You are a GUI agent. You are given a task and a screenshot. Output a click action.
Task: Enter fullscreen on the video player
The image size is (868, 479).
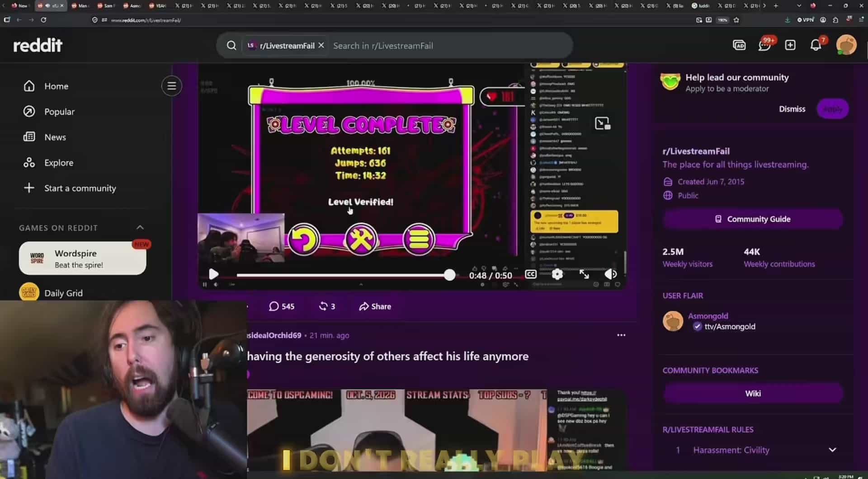(x=584, y=274)
